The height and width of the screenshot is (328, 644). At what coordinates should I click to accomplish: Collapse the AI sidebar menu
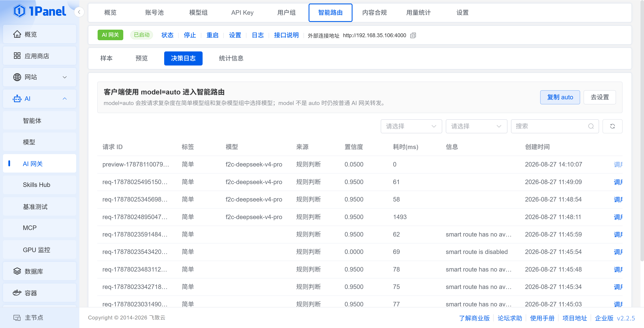(65, 99)
